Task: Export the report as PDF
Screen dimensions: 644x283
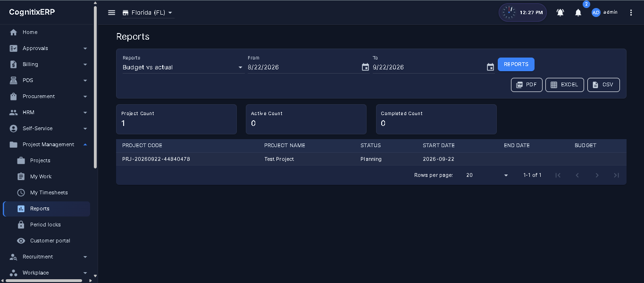Action: [x=527, y=85]
